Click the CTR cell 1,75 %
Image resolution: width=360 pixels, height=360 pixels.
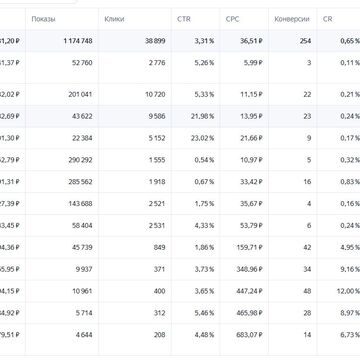pos(204,203)
